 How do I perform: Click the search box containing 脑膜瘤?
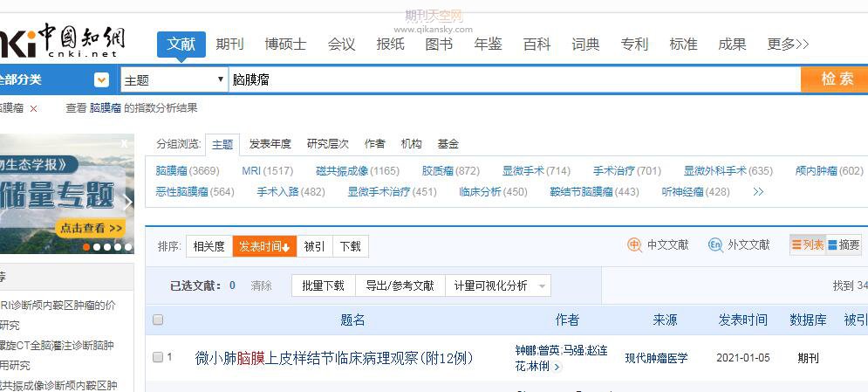pyautogui.click(x=513, y=79)
